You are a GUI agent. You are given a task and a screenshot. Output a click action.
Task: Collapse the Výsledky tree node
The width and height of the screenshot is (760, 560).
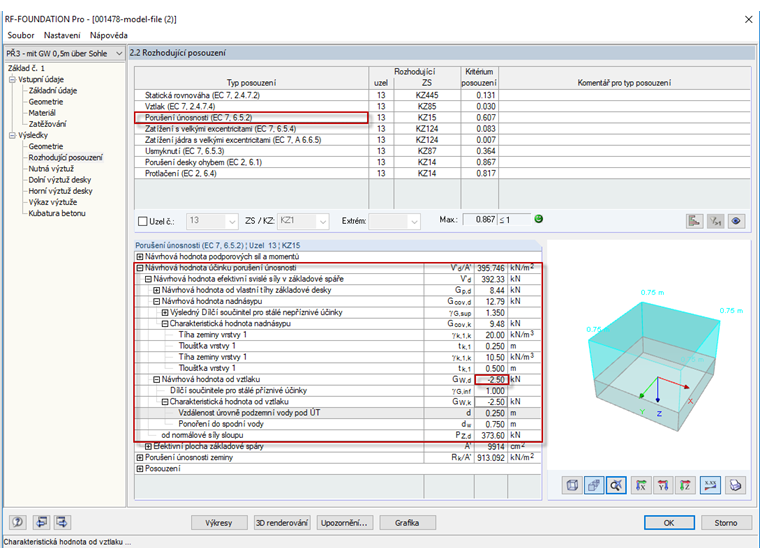[12, 135]
